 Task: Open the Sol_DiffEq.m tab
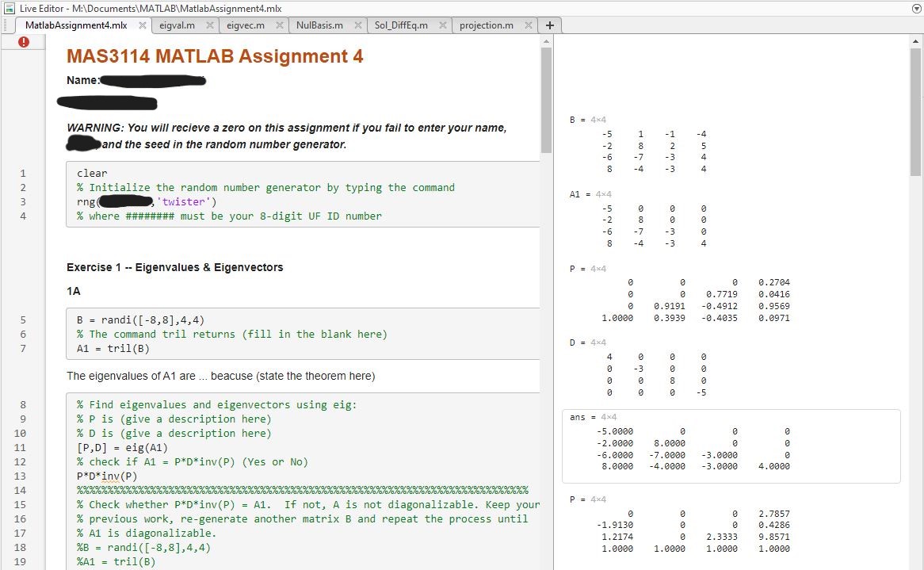coord(401,25)
